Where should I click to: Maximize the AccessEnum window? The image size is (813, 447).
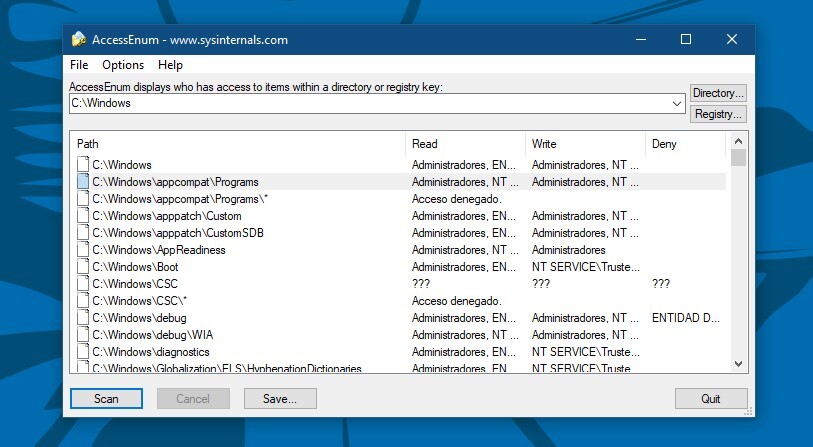pos(686,39)
